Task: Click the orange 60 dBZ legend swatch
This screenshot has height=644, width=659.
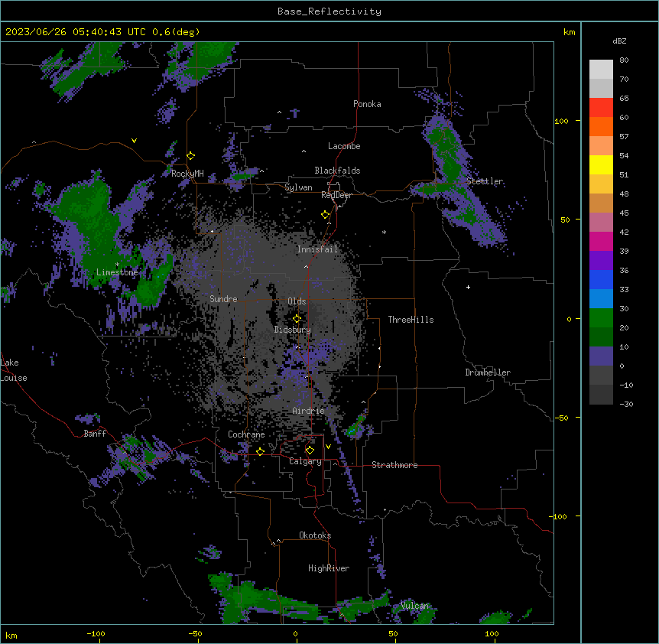Action: 601,126
